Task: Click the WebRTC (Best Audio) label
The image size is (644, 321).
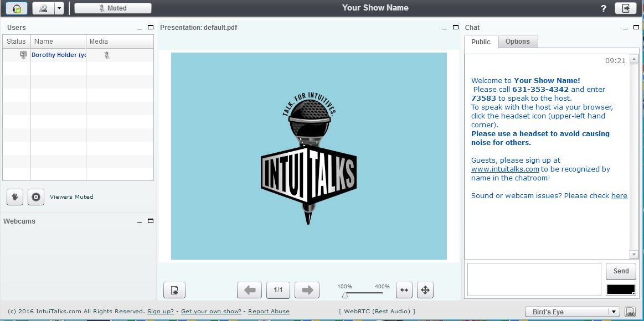Action: [x=377, y=312]
